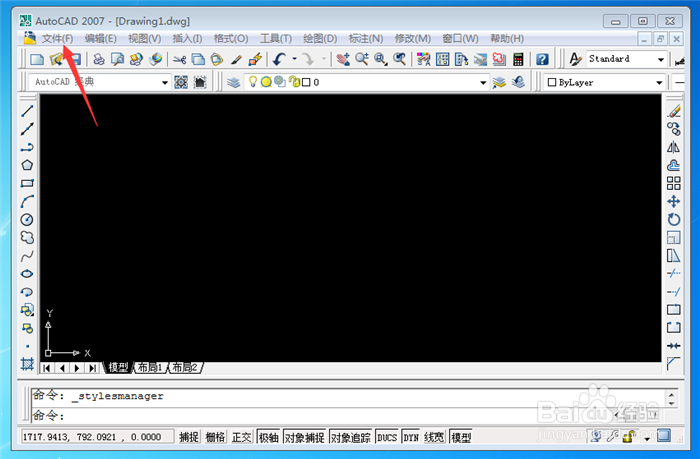700x459 pixels.
Task: Select the Hatch tool
Action: pyautogui.click(x=27, y=364)
